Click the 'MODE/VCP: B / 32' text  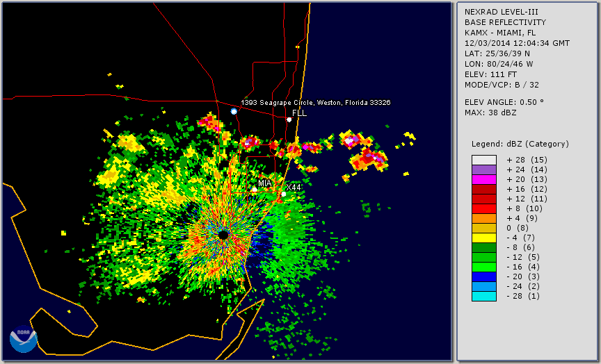click(x=502, y=85)
